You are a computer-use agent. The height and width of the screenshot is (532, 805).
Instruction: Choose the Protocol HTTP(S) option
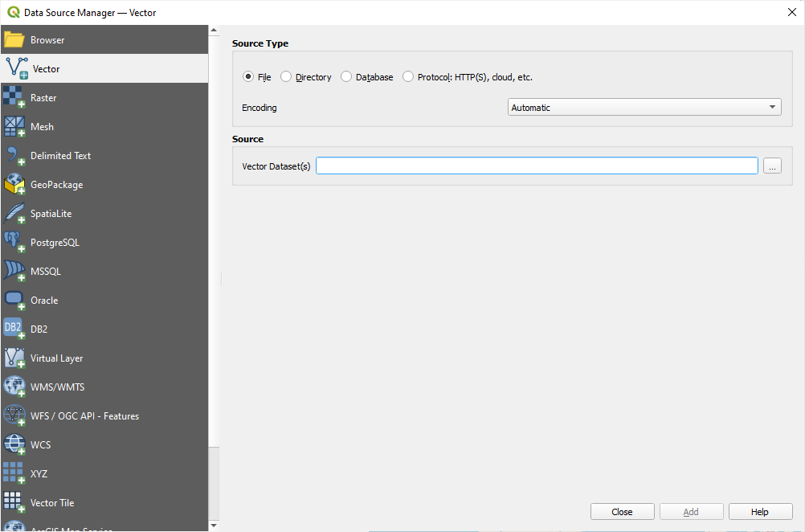tap(408, 76)
